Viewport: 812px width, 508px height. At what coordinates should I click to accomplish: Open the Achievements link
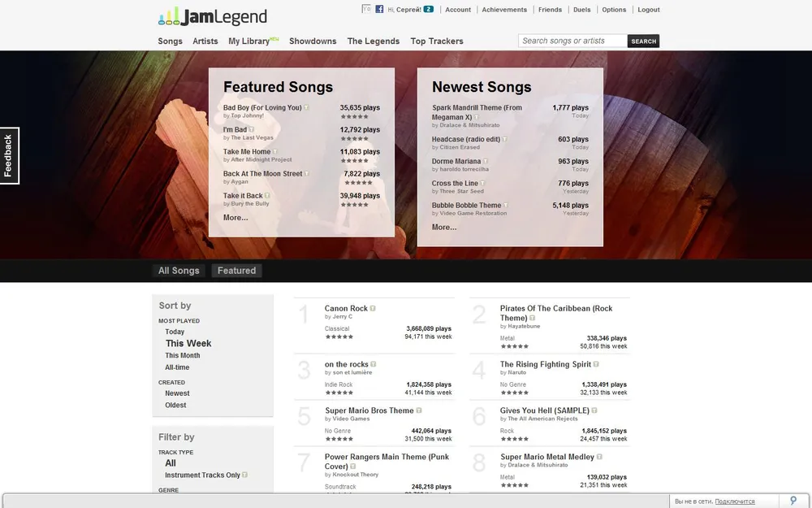click(x=504, y=10)
